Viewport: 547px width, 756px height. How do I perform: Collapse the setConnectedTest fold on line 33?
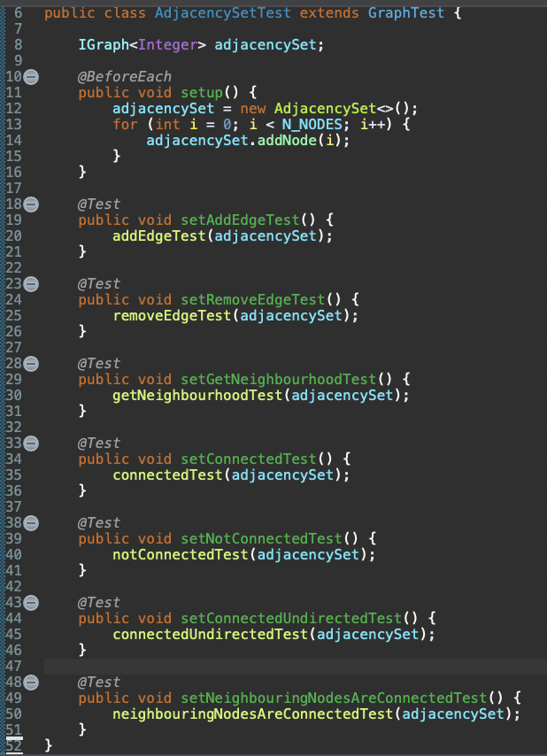[31, 444]
